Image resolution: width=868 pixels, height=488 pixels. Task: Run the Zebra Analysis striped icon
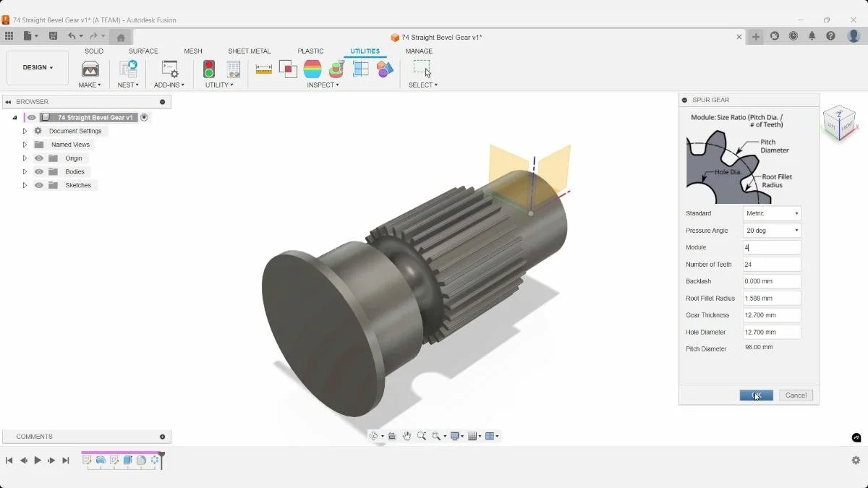pyautogui.click(x=312, y=69)
